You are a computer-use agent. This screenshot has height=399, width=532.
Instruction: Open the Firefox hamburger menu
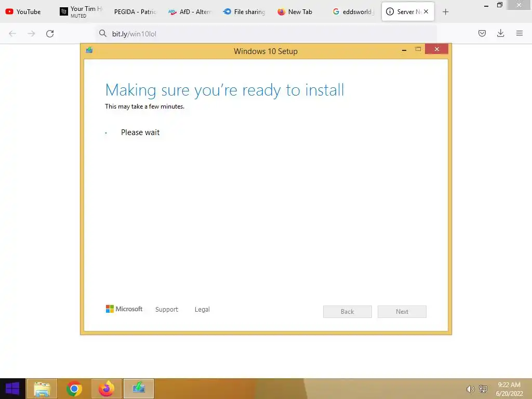(x=520, y=33)
